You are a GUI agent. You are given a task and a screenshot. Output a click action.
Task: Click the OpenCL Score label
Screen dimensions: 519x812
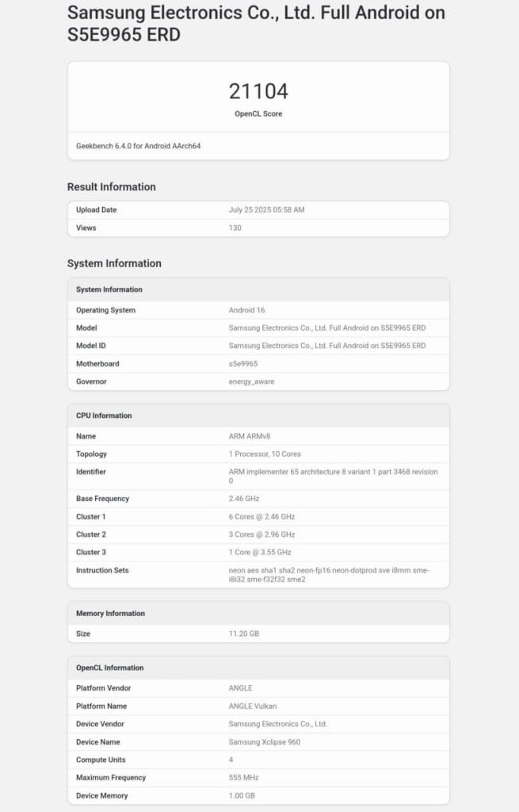click(258, 114)
